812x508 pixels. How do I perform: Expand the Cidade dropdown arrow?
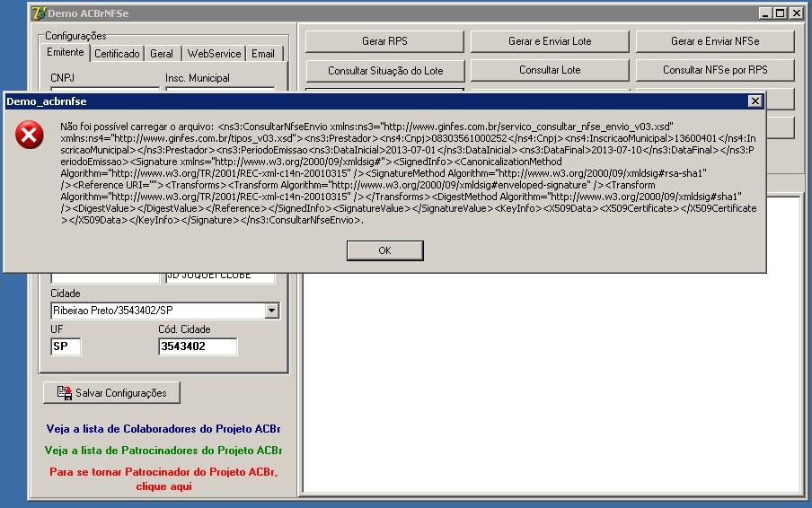click(271, 311)
